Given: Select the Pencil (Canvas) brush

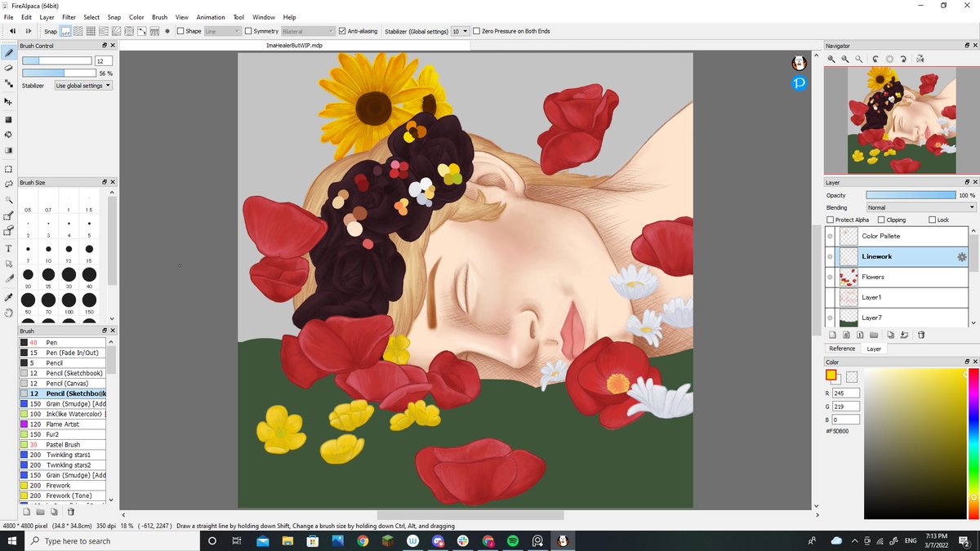Looking at the screenshot, I should (x=63, y=384).
